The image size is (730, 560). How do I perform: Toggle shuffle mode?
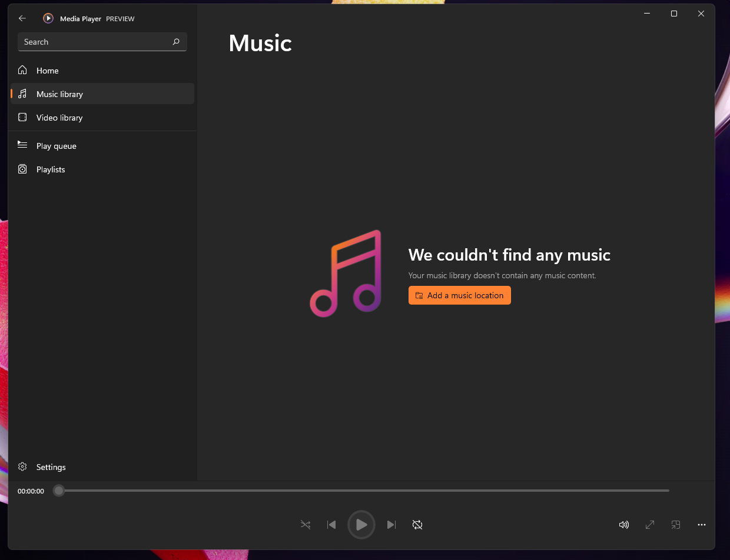(x=306, y=525)
